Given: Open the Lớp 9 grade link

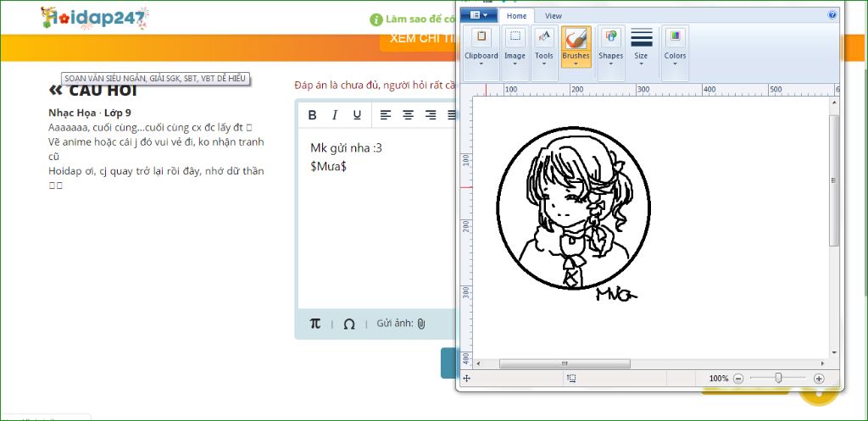Looking at the screenshot, I should (x=117, y=113).
